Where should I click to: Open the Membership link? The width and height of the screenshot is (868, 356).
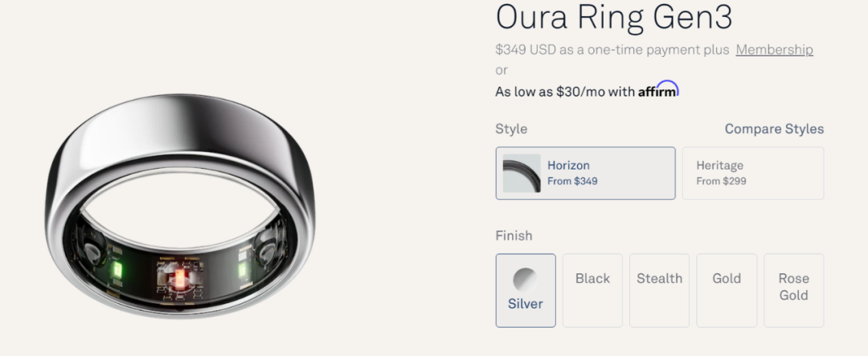(774, 50)
